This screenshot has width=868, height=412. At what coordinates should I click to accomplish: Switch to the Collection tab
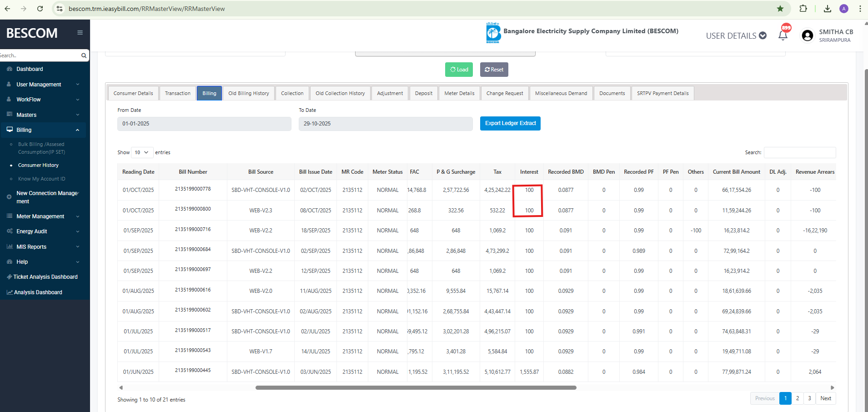pos(292,93)
